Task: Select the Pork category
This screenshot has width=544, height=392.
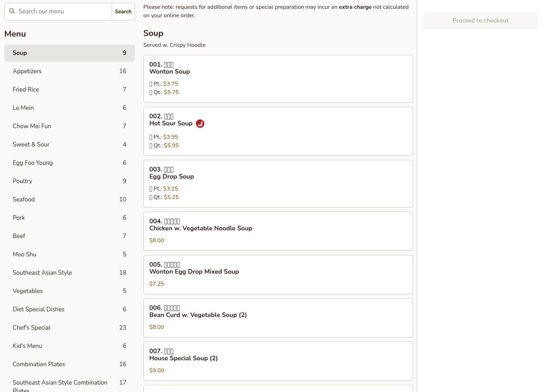Action: pyautogui.click(x=69, y=218)
